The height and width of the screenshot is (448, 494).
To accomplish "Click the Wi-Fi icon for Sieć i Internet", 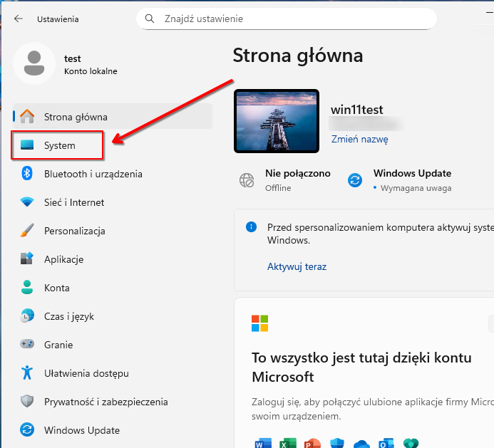I will click(x=27, y=202).
